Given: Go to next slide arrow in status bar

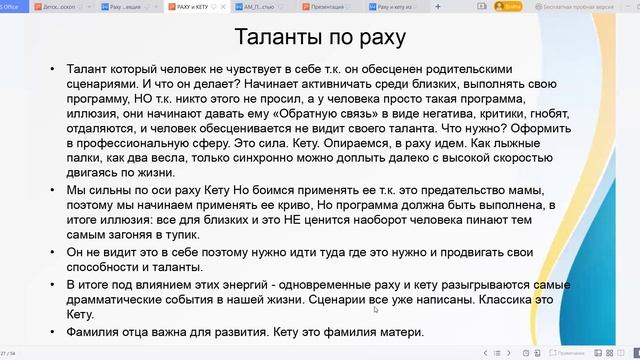Looking at the screenshot, I should coord(509,353).
